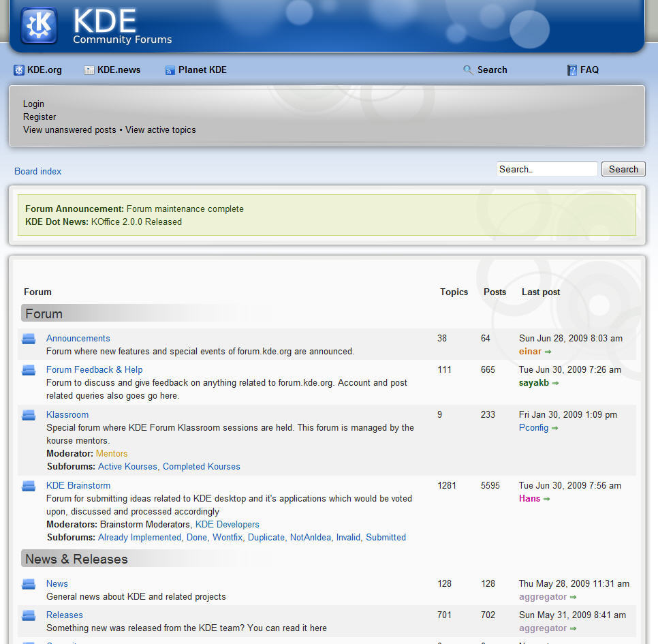Screen dimensions: 658x644
Task: View aggregator profile in Releases row
Action: click(x=543, y=629)
